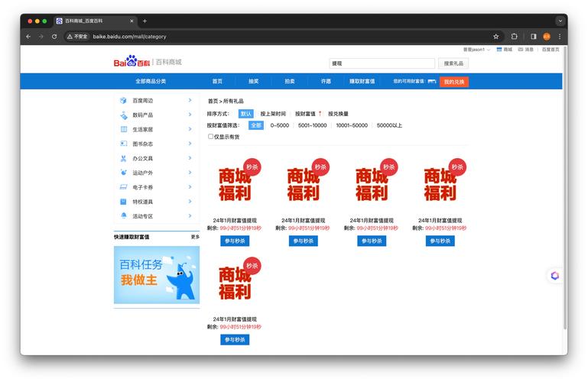Expand the 生活家居 category arrow
The image size is (588, 382).
click(190, 129)
